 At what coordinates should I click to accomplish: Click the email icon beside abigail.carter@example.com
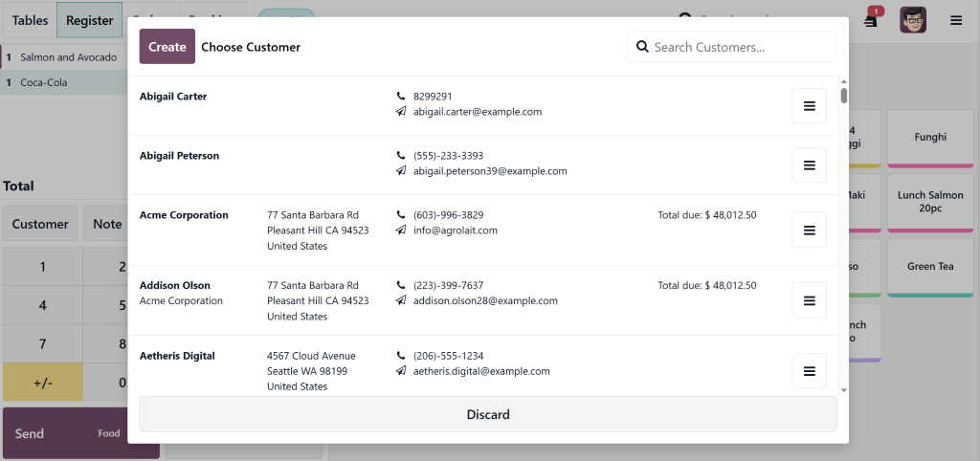(401, 112)
